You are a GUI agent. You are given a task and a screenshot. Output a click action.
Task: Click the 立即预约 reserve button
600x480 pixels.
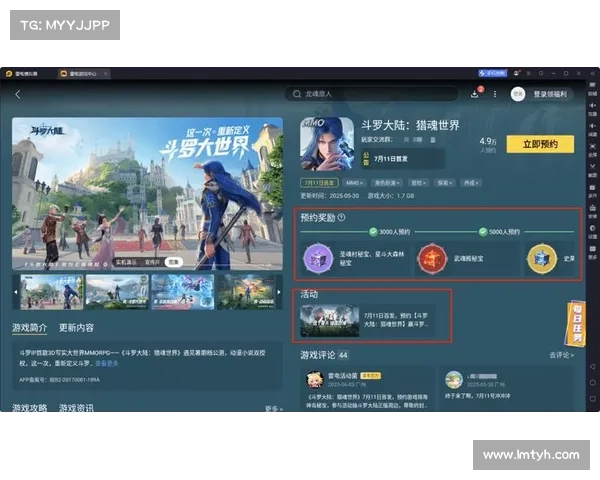coord(540,144)
